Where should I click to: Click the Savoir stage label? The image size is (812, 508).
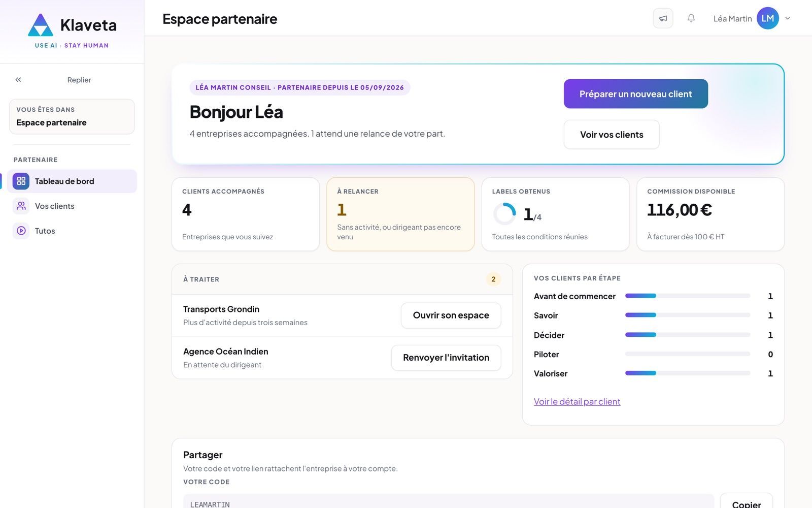click(546, 315)
